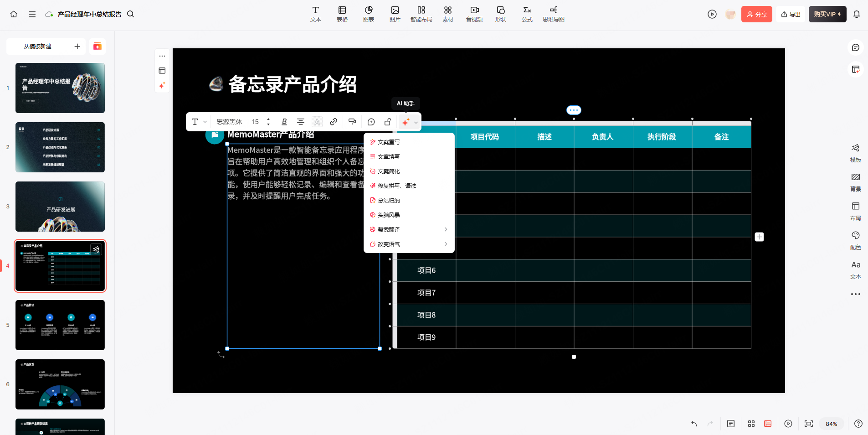The height and width of the screenshot is (435, 868).
Task: Select slide 1 thumbnail
Action: 60,88
